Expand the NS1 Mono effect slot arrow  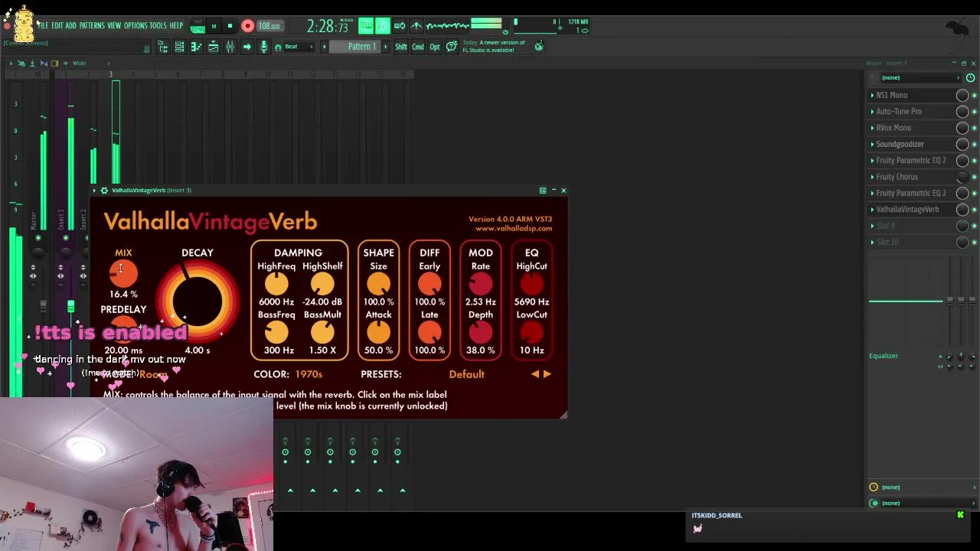click(872, 96)
